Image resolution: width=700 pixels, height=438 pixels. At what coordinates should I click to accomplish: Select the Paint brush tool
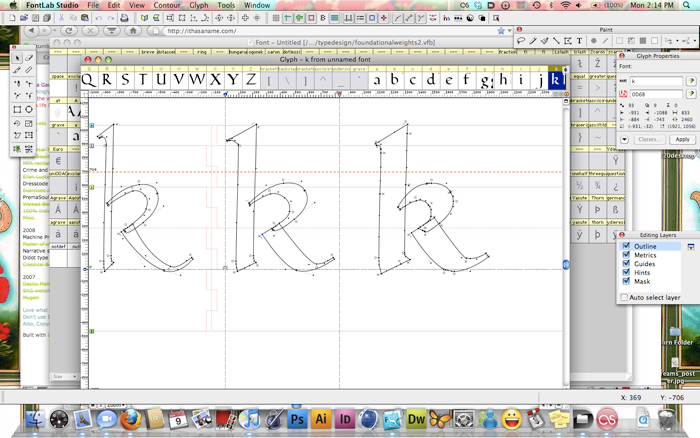click(x=533, y=41)
